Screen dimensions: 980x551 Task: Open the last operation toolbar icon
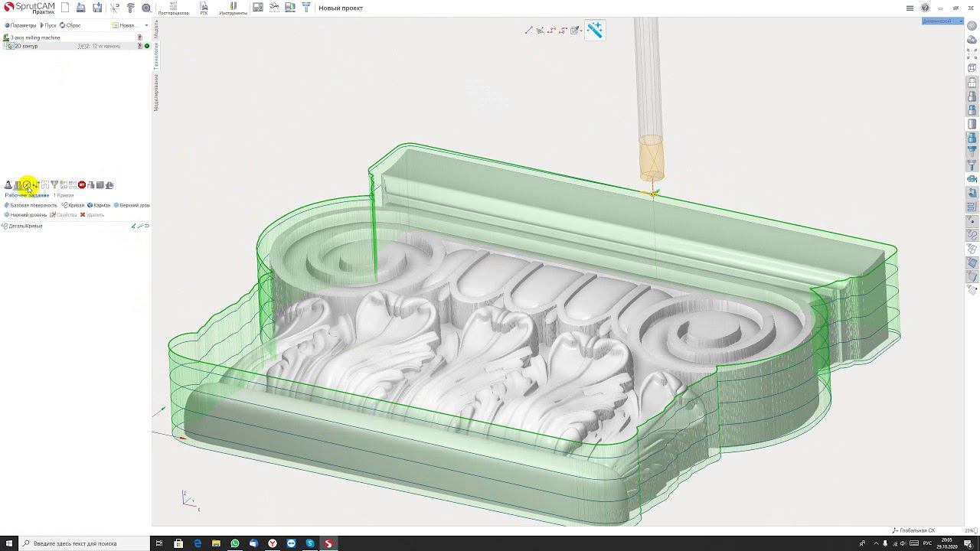coord(109,184)
